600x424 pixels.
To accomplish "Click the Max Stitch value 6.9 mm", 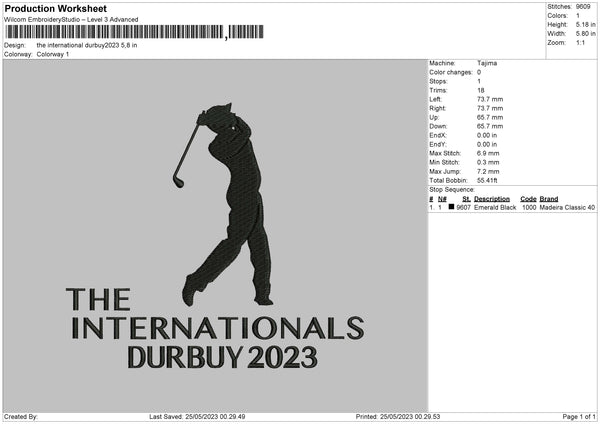I will point(488,153).
